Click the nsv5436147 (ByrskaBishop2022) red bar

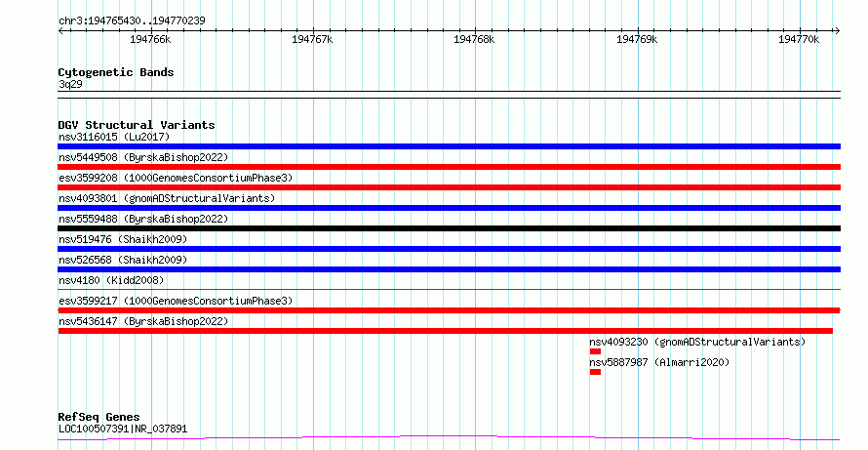tap(445, 332)
